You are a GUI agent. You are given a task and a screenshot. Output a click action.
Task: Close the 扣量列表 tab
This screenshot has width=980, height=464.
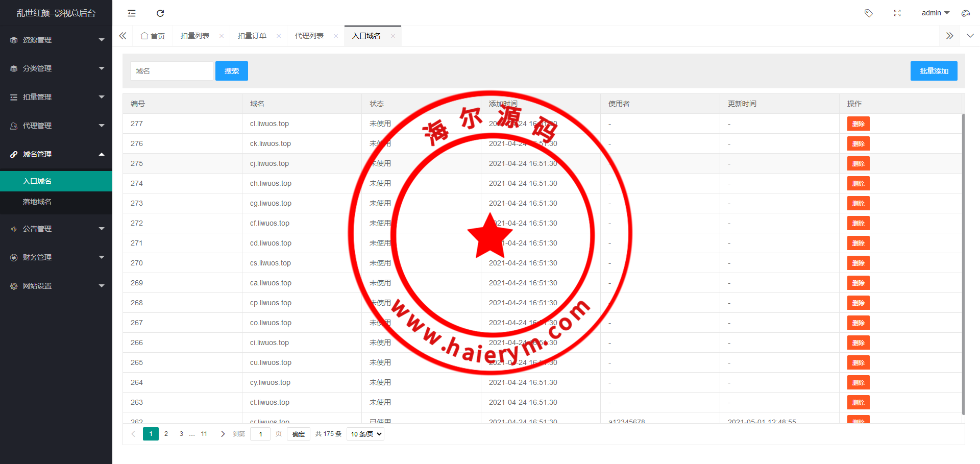point(222,36)
